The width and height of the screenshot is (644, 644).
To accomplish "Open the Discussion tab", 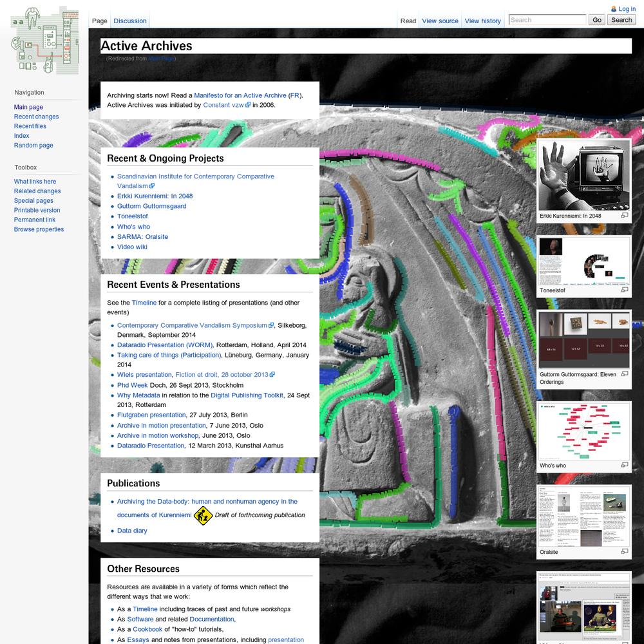I will point(130,21).
